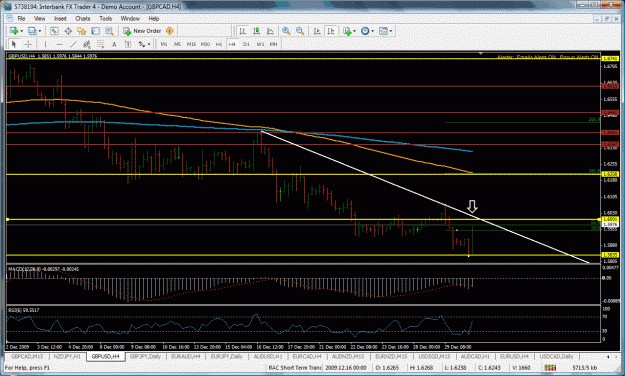Select the Text (A) tool
This screenshot has width=625, height=376.
pos(114,44)
